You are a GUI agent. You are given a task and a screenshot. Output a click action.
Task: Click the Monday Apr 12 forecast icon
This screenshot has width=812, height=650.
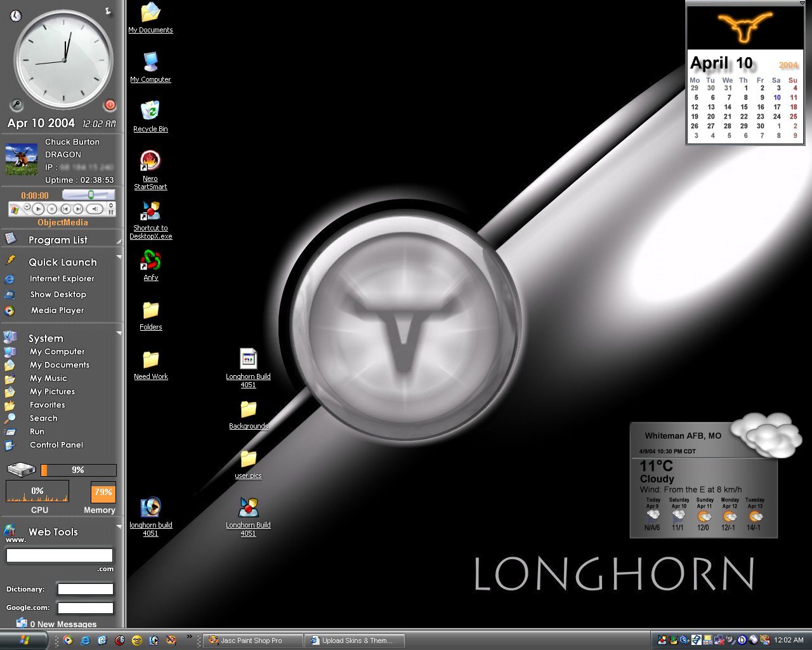(x=730, y=517)
